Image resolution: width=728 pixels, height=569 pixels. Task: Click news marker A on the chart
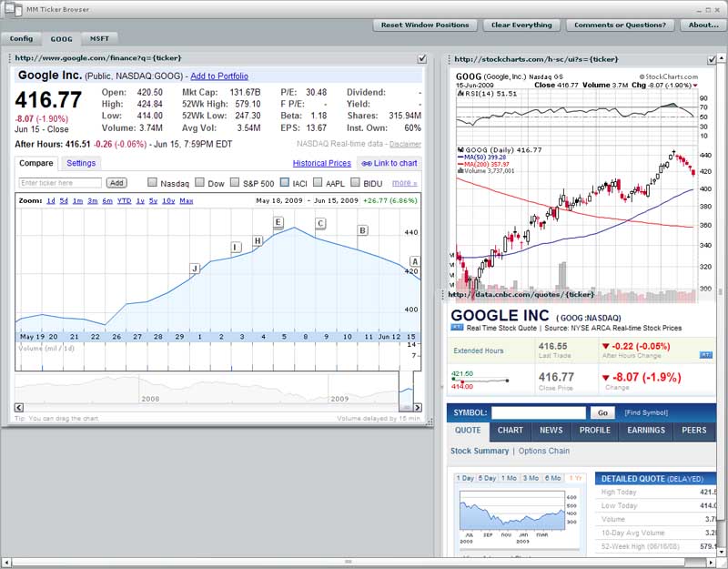click(x=415, y=261)
